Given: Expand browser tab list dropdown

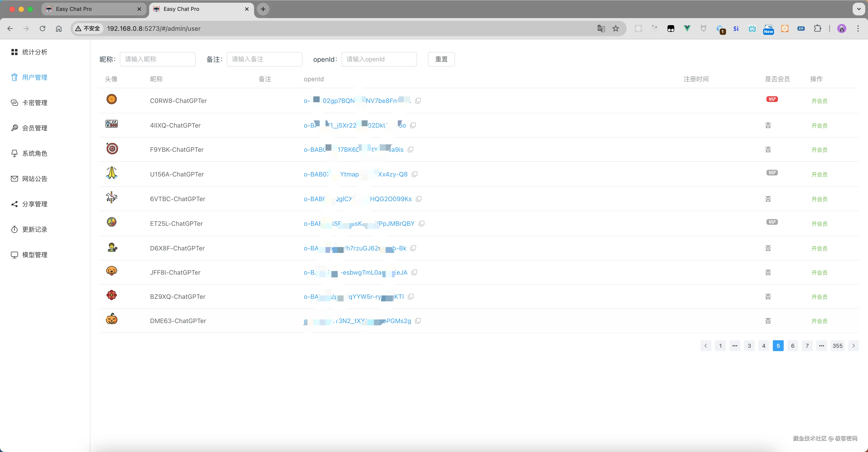Looking at the screenshot, I should (x=859, y=9).
